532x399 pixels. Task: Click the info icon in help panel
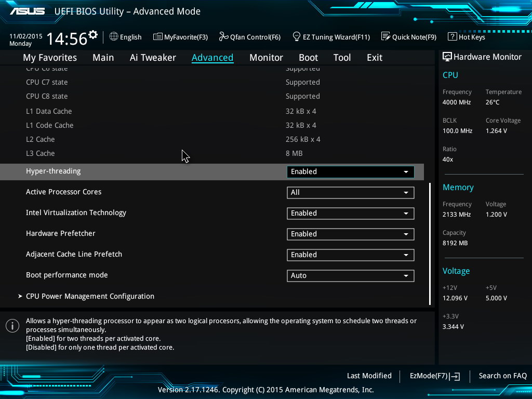(x=12, y=326)
